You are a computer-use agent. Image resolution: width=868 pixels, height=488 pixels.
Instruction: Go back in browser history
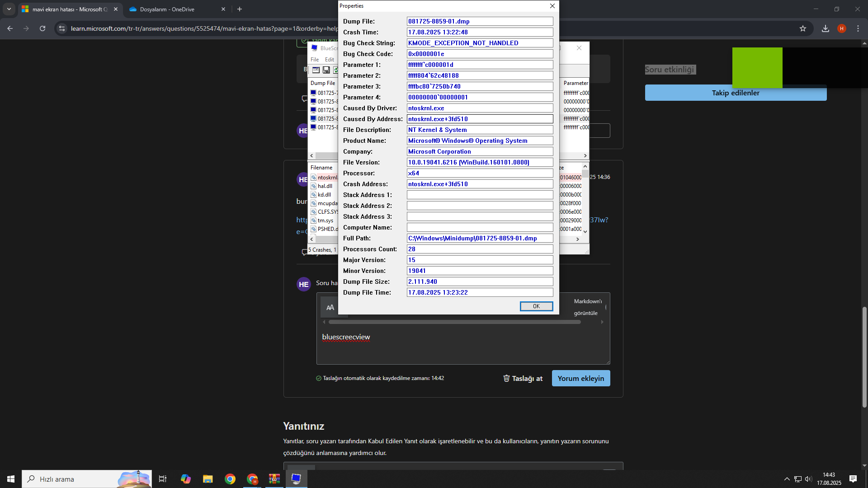coord(10,28)
